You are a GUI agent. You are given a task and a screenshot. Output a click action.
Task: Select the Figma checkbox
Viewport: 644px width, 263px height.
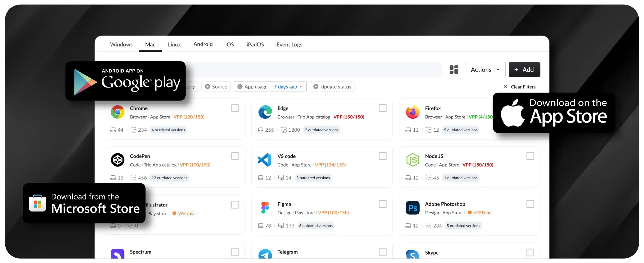[x=383, y=204]
